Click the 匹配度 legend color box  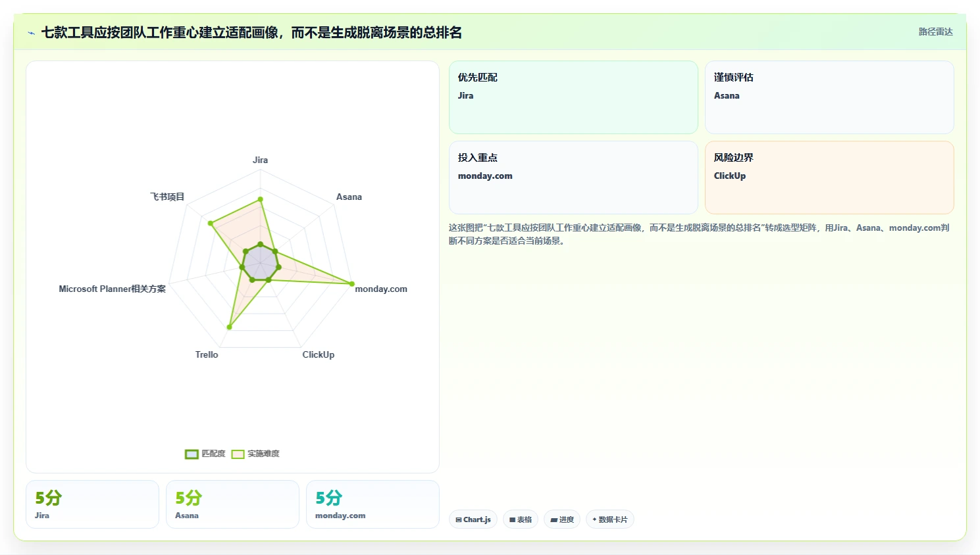(192, 454)
